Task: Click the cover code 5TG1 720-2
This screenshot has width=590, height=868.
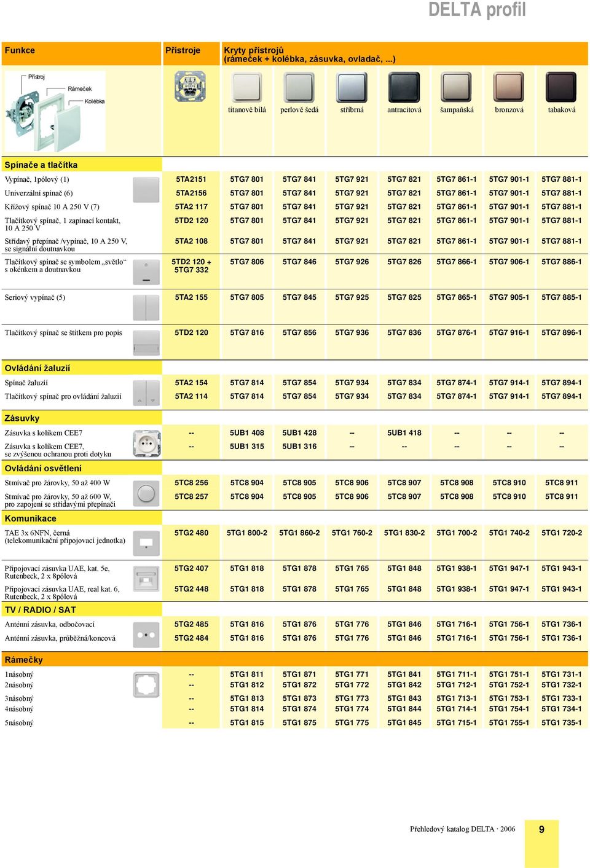Action: pyautogui.click(x=562, y=533)
